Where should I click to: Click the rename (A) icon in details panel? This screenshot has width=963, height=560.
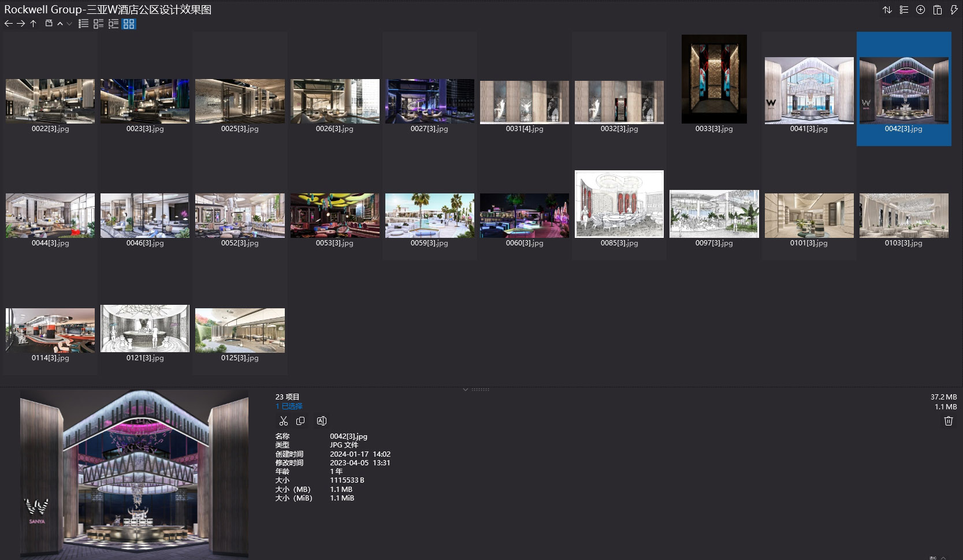pos(322,421)
